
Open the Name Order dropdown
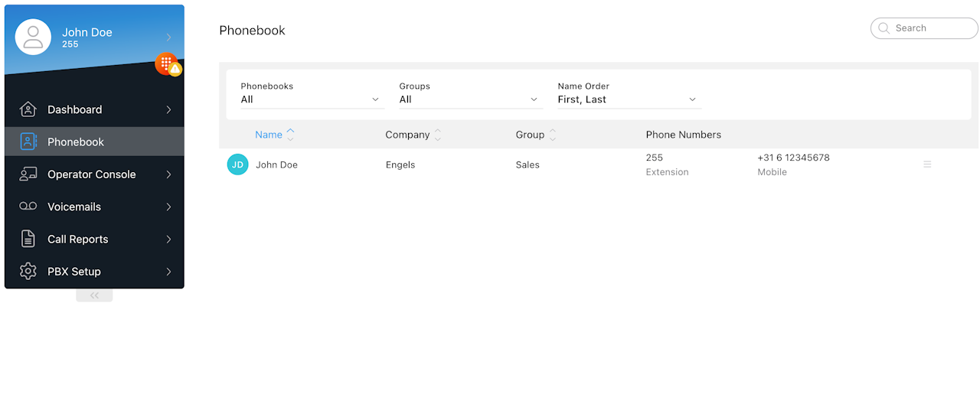(628, 99)
